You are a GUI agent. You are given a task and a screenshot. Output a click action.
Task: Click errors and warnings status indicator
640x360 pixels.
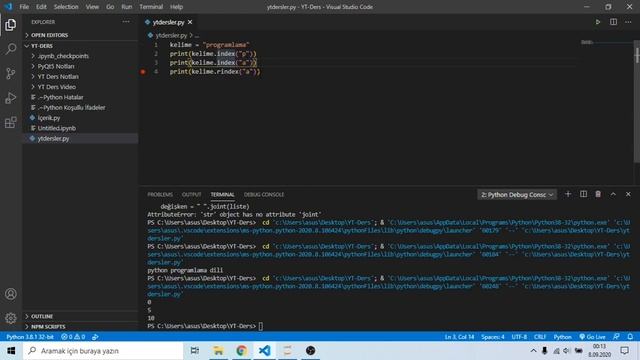tap(73, 337)
